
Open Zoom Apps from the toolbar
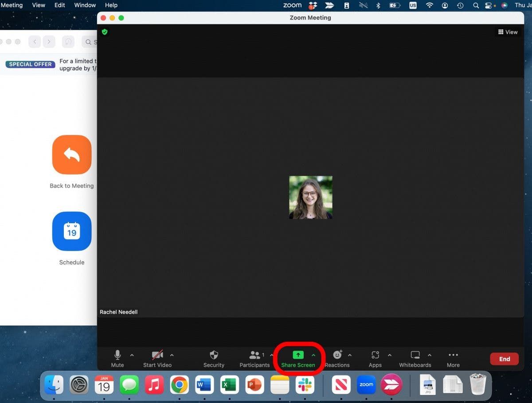click(x=375, y=359)
